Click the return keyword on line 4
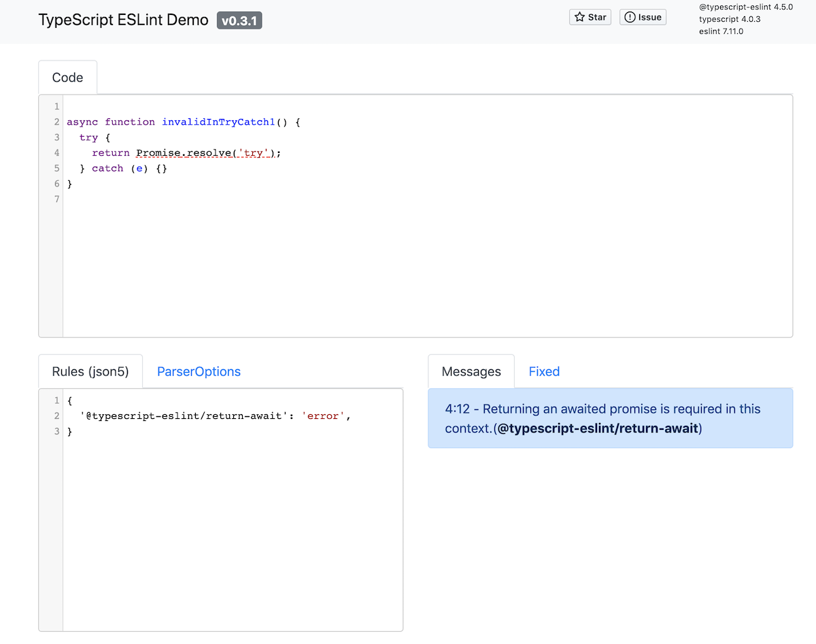 (x=111, y=153)
